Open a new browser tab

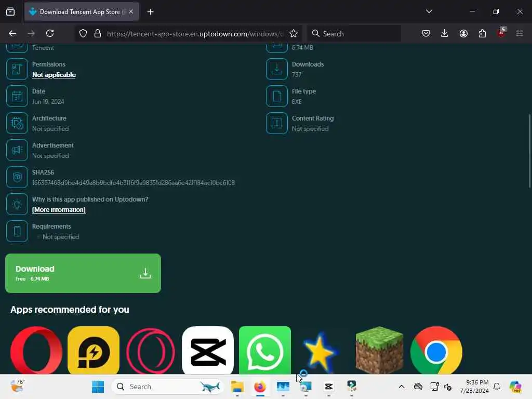(x=150, y=12)
